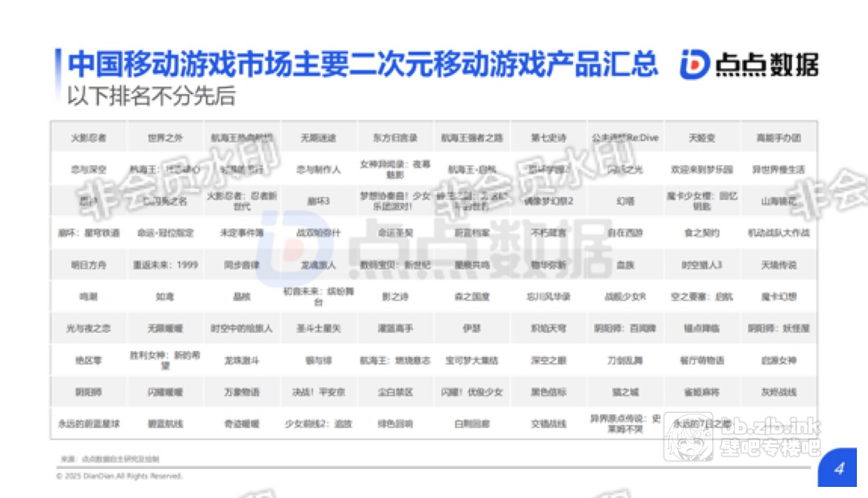Click the 龙珠激斗 cell
The height and width of the screenshot is (498, 868).
242,360
